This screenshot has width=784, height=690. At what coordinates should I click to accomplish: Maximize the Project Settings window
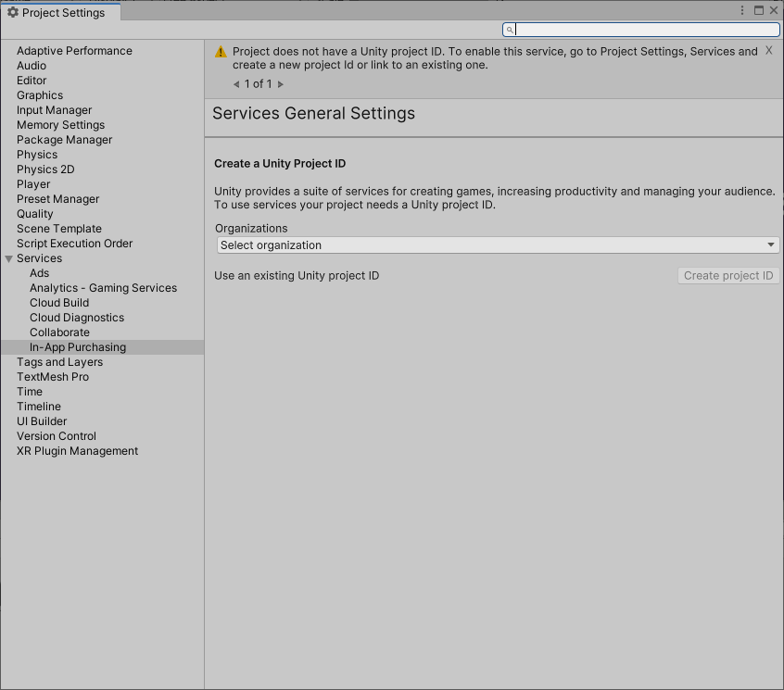[x=759, y=10]
